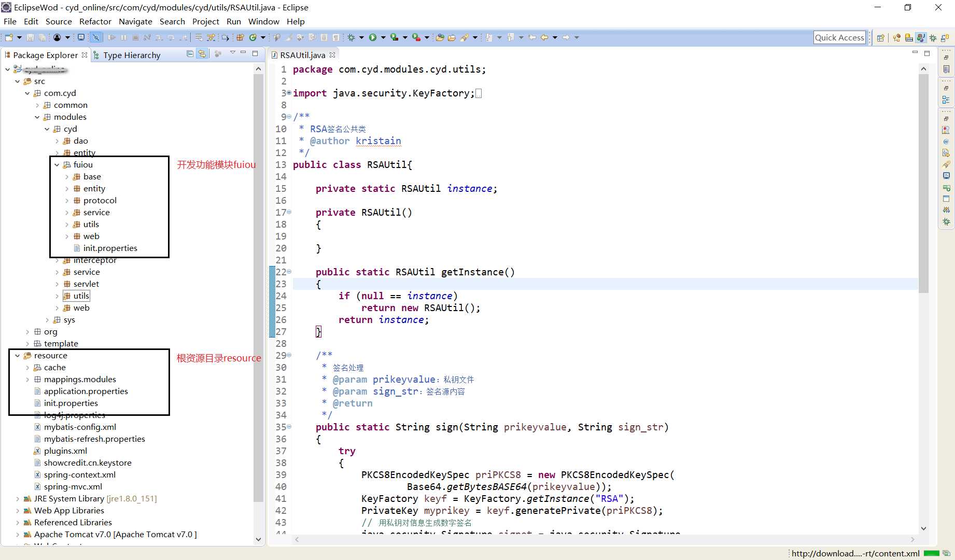Select mybatis-config.xml file in tree

click(x=80, y=427)
